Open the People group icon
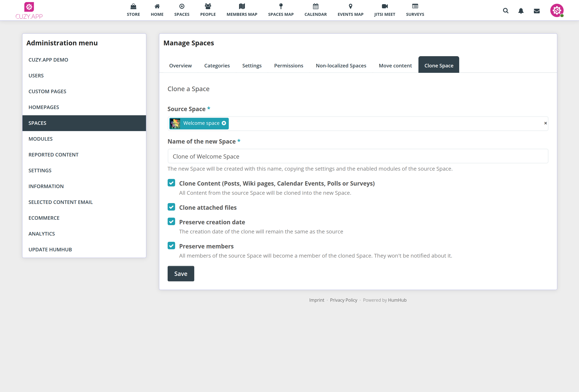 208,6
